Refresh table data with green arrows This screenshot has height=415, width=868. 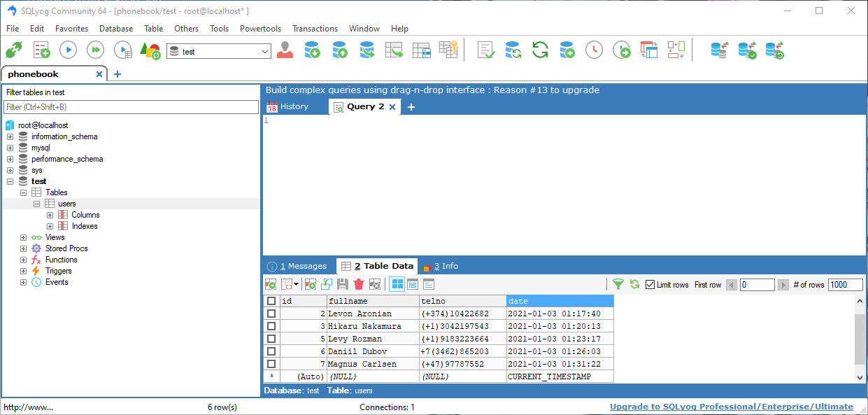click(x=634, y=284)
